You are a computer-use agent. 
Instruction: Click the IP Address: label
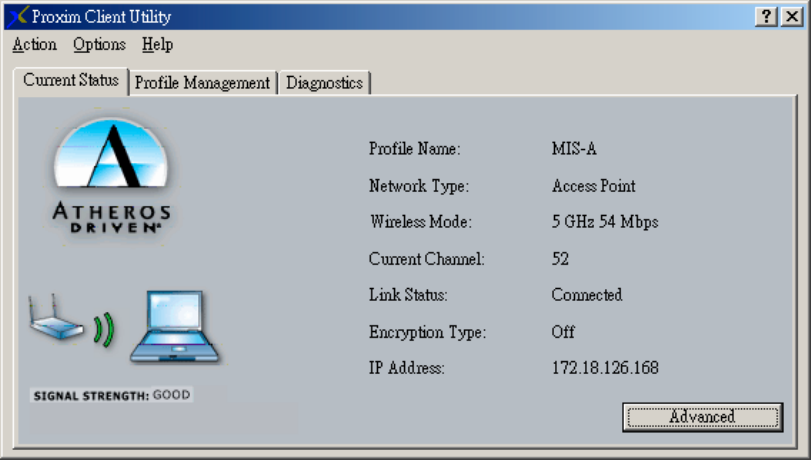(x=407, y=368)
